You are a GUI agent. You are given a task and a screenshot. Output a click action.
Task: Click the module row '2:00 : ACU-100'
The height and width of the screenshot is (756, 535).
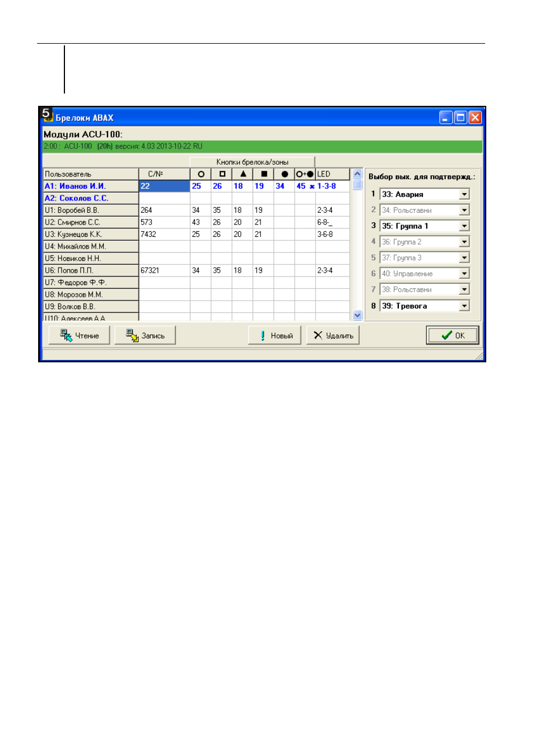[262, 146]
